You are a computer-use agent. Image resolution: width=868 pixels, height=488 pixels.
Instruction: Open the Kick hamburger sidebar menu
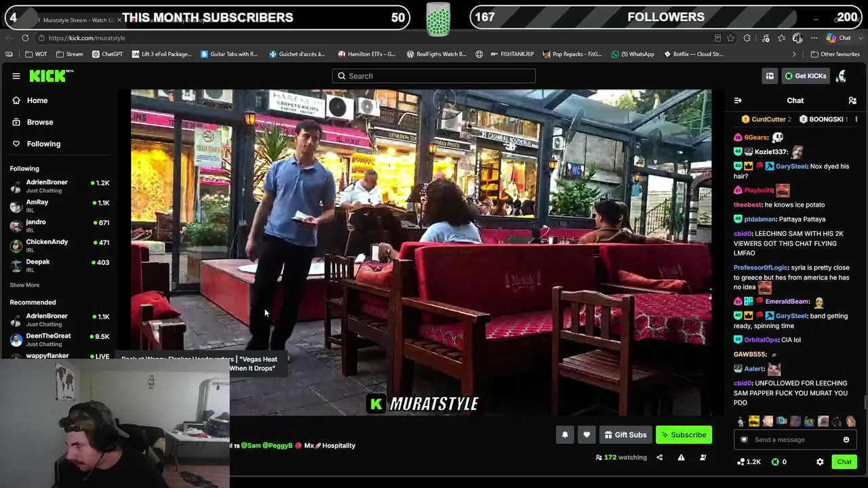coord(16,76)
